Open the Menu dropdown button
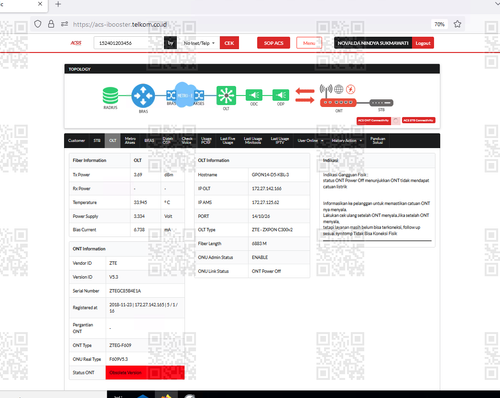The image size is (500, 398). (309, 43)
